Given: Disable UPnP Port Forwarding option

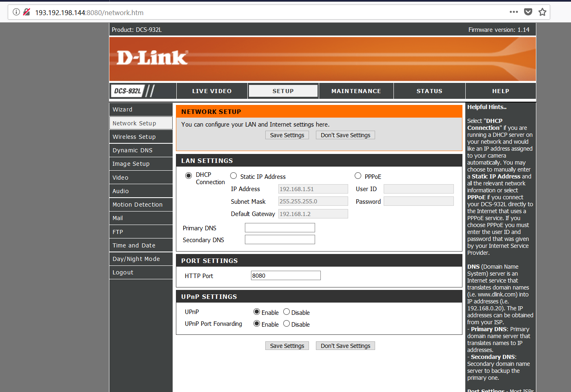Looking at the screenshot, I should click(x=287, y=323).
